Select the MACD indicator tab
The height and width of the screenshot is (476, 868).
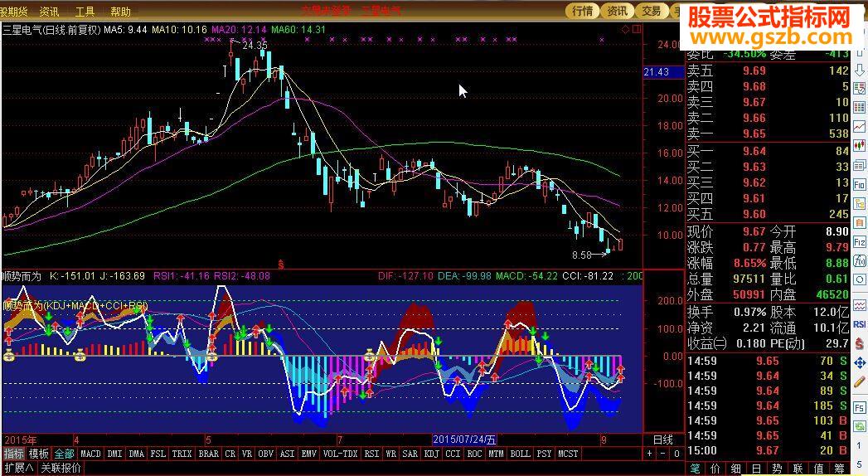[90, 454]
